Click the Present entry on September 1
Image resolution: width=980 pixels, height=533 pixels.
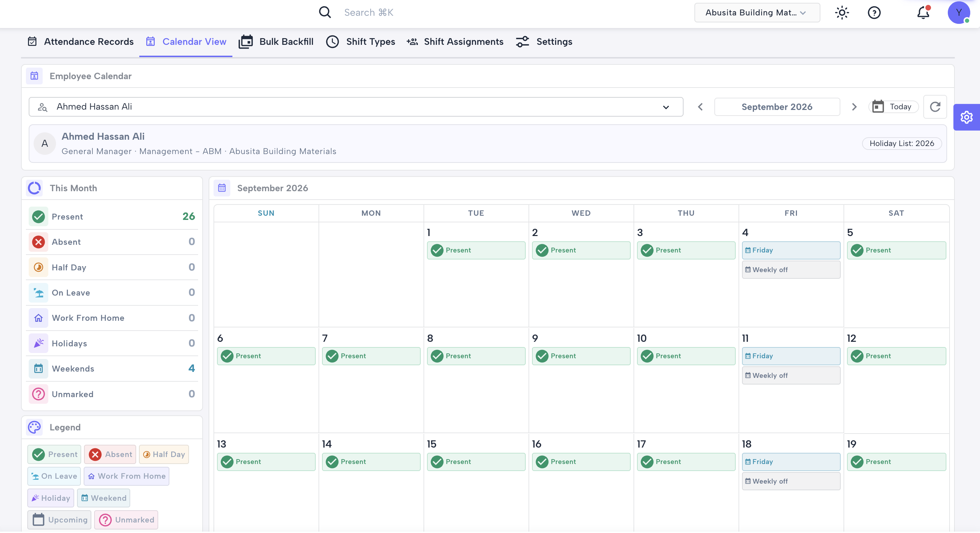click(x=476, y=250)
